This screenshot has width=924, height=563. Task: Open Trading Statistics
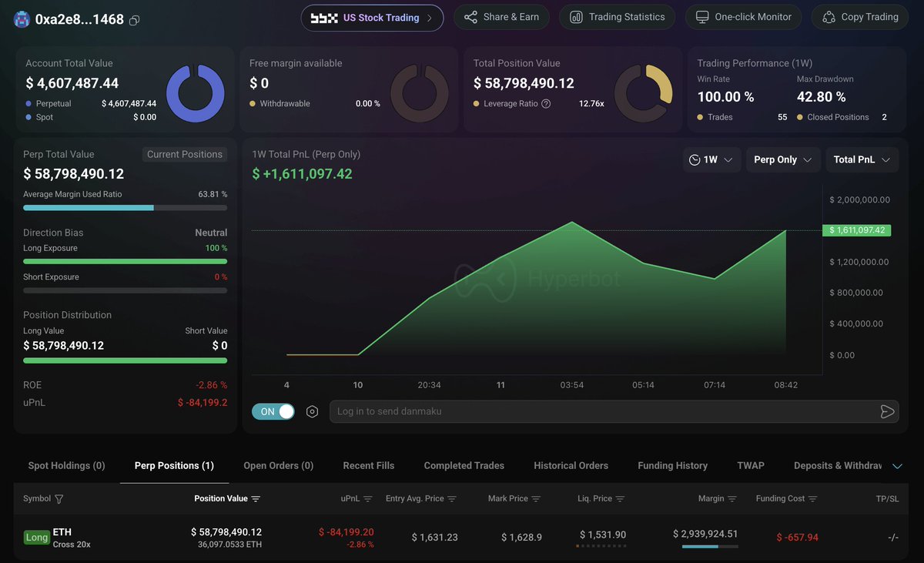tap(617, 17)
